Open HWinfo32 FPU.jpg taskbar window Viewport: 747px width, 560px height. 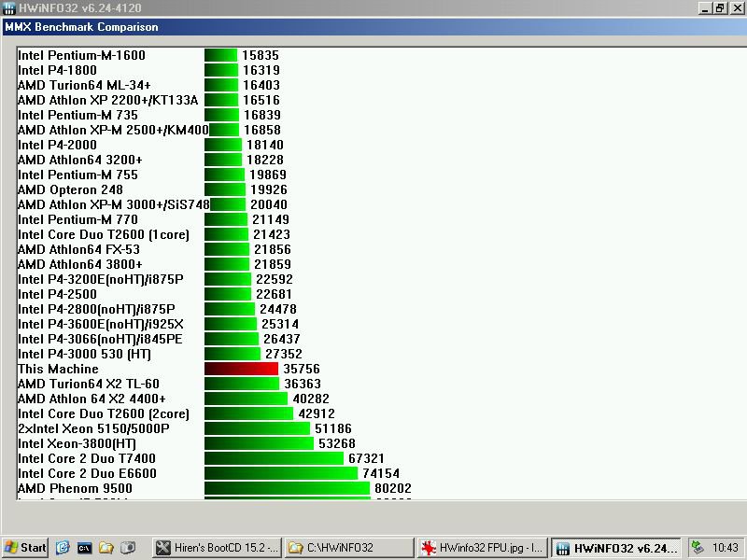point(481,548)
